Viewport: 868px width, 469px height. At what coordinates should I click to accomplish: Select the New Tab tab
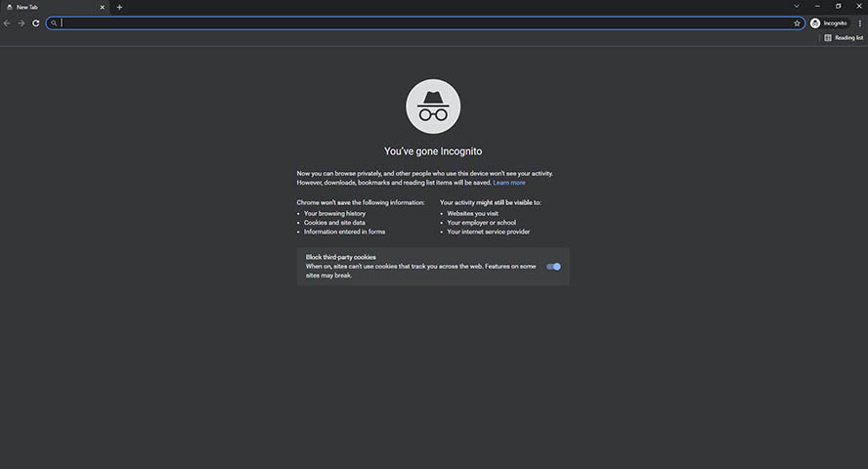(x=49, y=7)
